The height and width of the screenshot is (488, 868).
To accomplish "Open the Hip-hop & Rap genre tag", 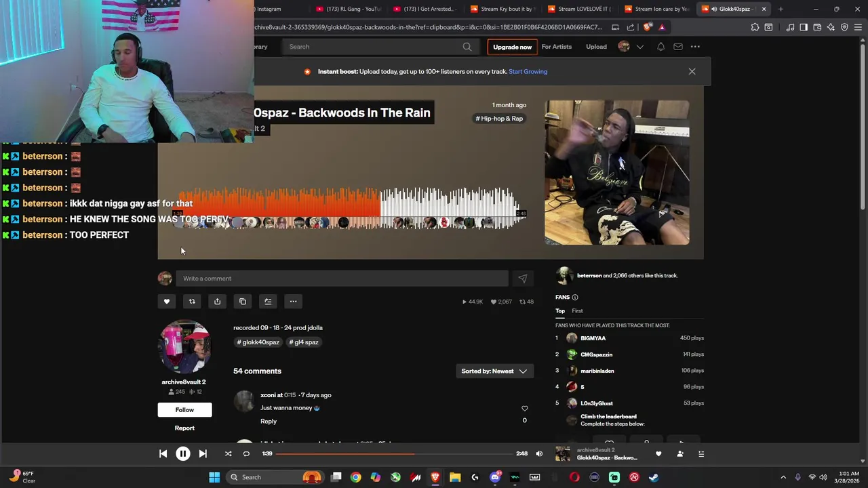I will click(499, 119).
